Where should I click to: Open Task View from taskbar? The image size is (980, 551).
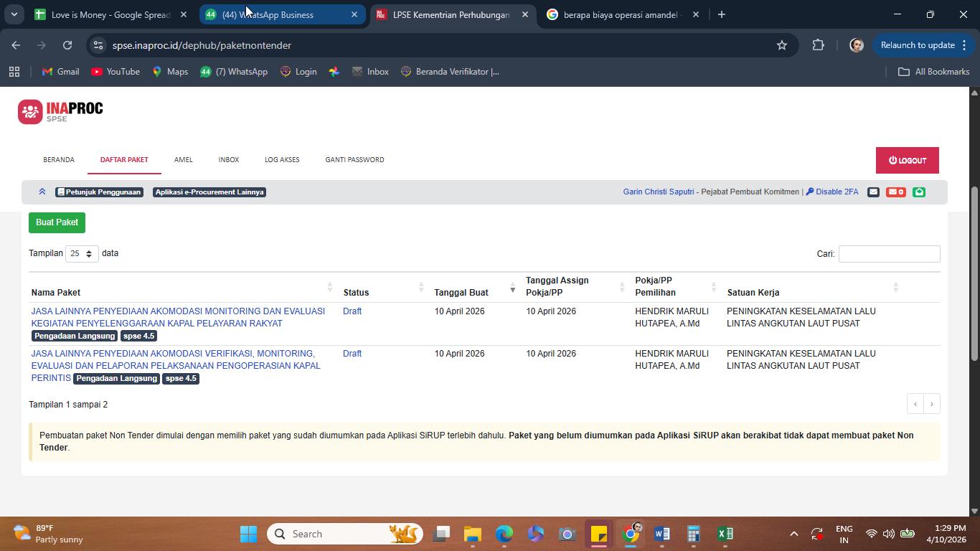pos(441,534)
